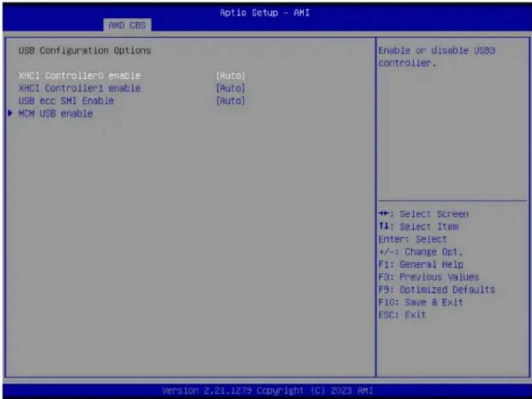532x399 pixels.
Task: Select the AMD CBS tab
Action: click(x=127, y=25)
